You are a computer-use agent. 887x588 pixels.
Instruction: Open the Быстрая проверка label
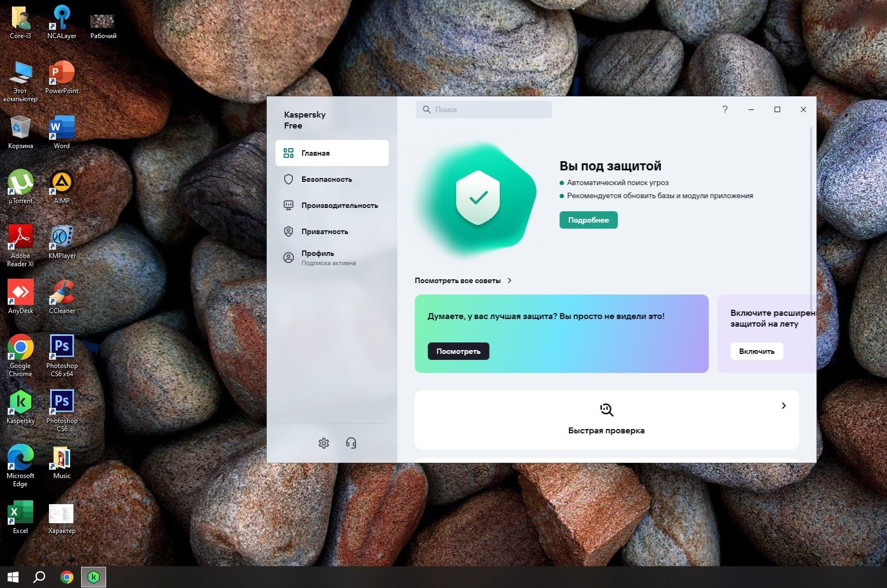click(x=607, y=431)
